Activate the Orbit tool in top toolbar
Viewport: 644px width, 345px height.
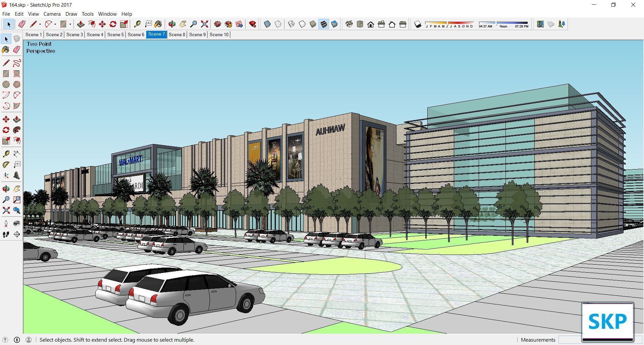click(172, 24)
